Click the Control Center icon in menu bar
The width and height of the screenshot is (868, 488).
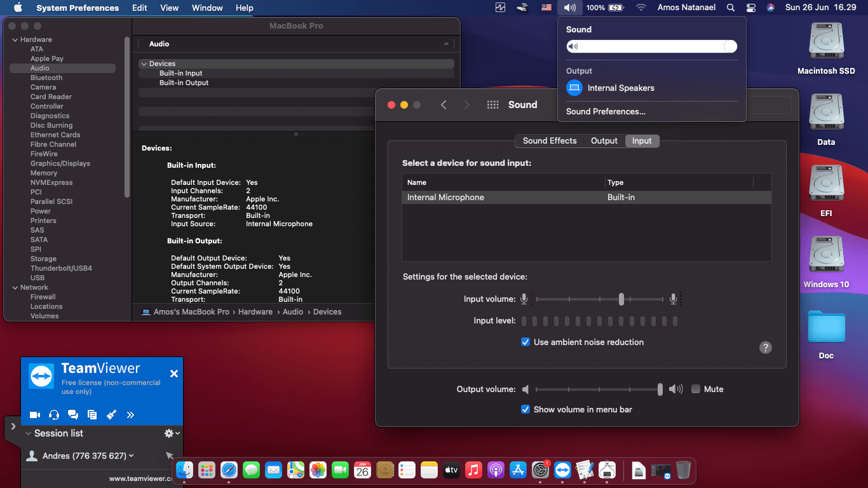tap(751, 8)
